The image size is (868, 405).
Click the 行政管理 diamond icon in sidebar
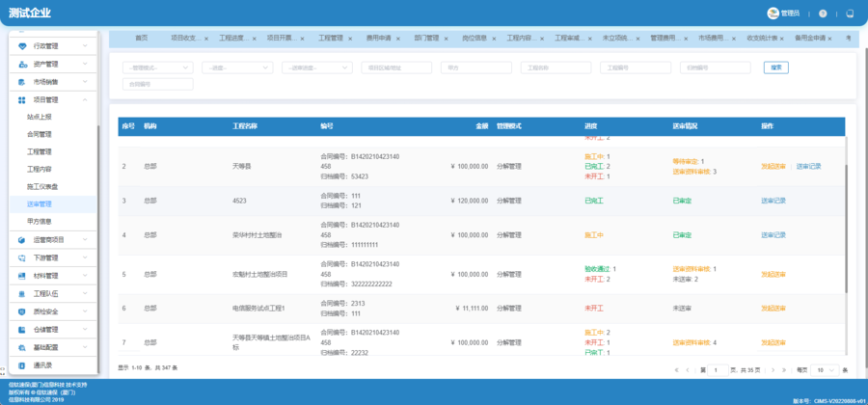pyautogui.click(x=22, y=46)
